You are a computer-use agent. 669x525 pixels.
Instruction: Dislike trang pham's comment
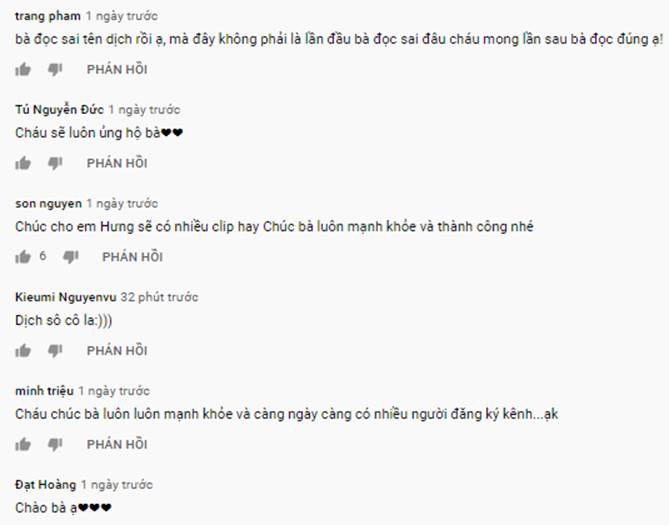[x=55, y=69]
